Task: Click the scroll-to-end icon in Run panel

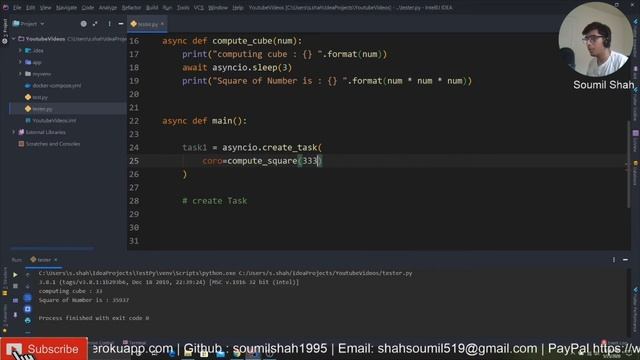Action: [27, 309]
